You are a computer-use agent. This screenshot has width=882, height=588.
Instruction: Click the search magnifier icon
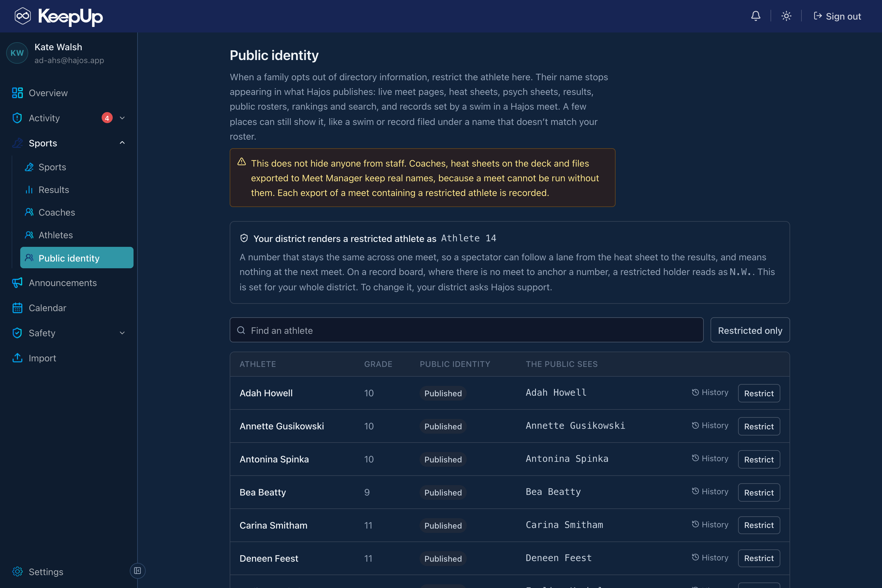[241, 330]
